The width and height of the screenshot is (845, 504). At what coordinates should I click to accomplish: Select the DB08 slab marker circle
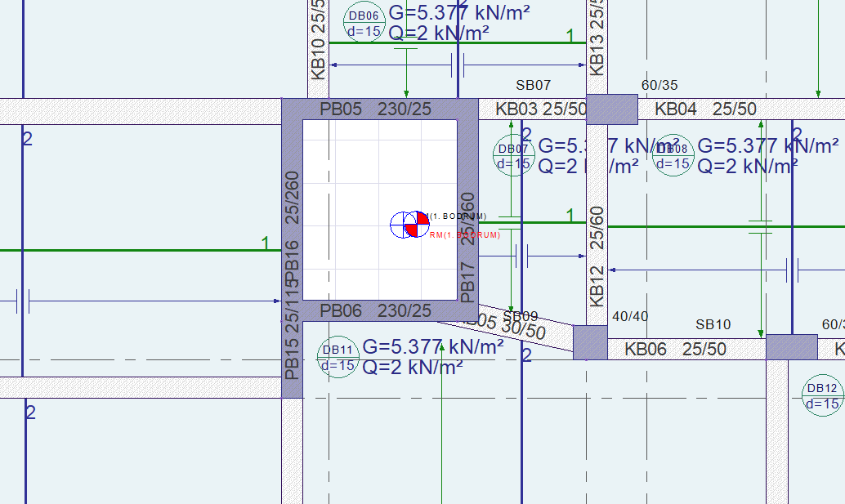(673, 155)
